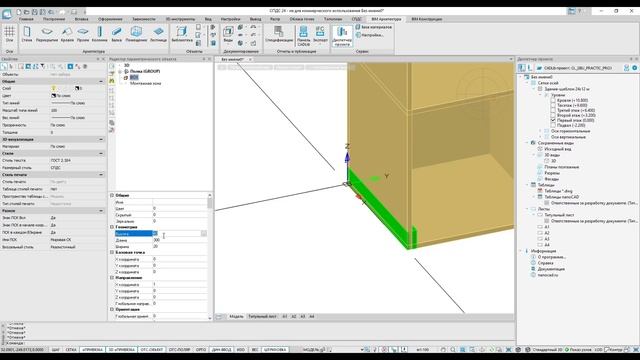Open the Вставка ribbon tab
The image size is (640, 360).
click(x=82, y=19)
